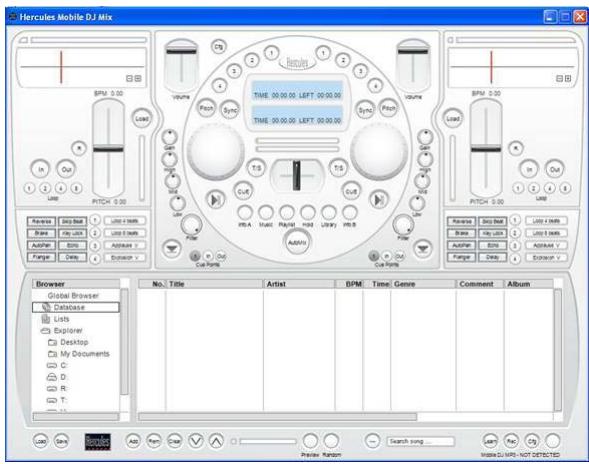The width and height of the screenshot is (589, 464).
Task: Sort the playlist by the Title column
Action: click(x=214, y=284)
